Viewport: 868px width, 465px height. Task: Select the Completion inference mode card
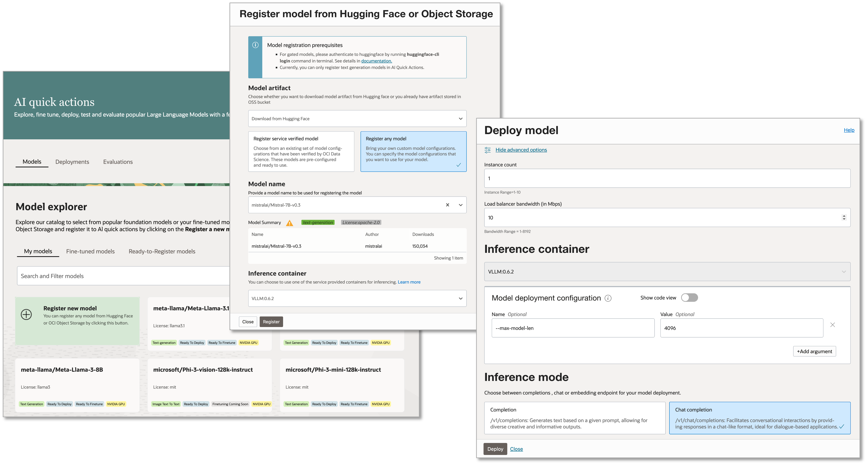pos(575,418)
